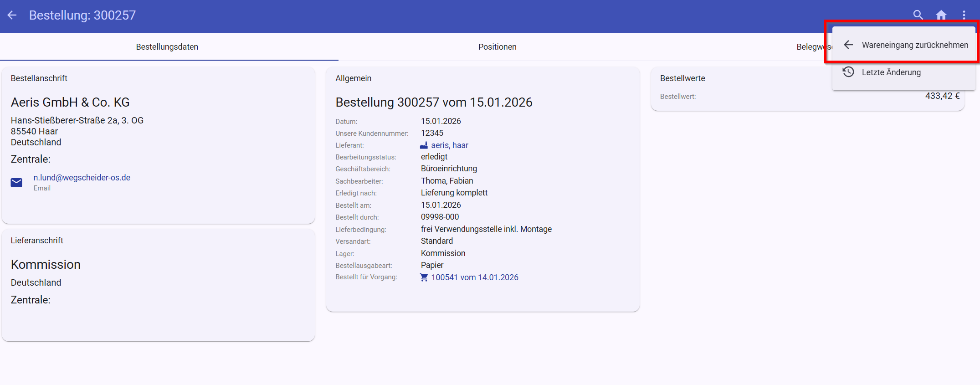This screenshot has height=385, width=980.
Task: Open search with the magnifier icon
Action: (x=918, y=15)
